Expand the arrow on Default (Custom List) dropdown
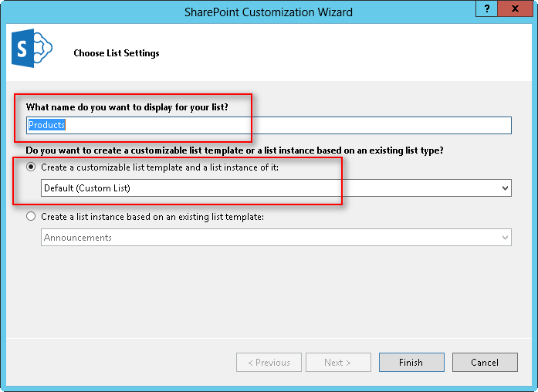 [x=505, y=188]
